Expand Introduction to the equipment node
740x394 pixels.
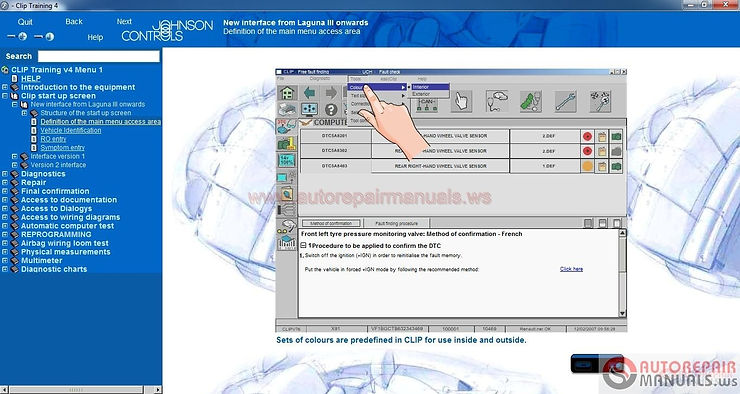tap(5, 87)
